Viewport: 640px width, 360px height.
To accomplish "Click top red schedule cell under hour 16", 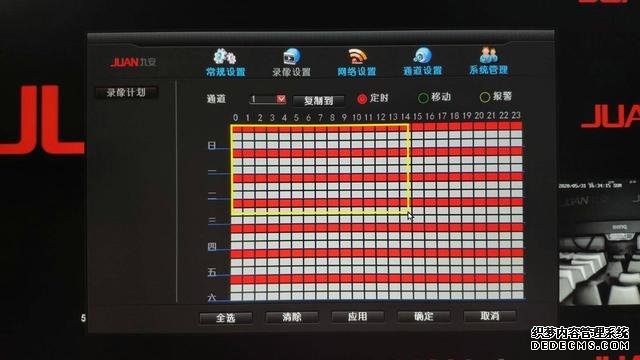I will tap(430, 127).
